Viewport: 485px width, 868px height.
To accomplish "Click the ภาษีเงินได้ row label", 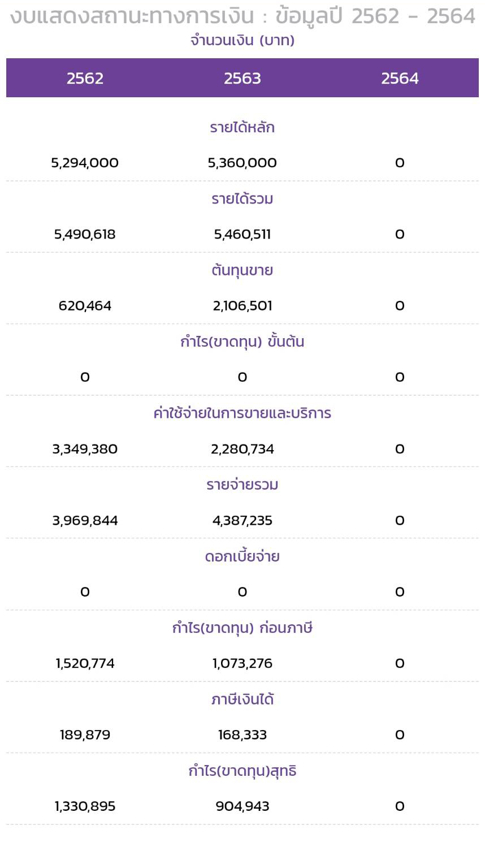I will 242,699.
